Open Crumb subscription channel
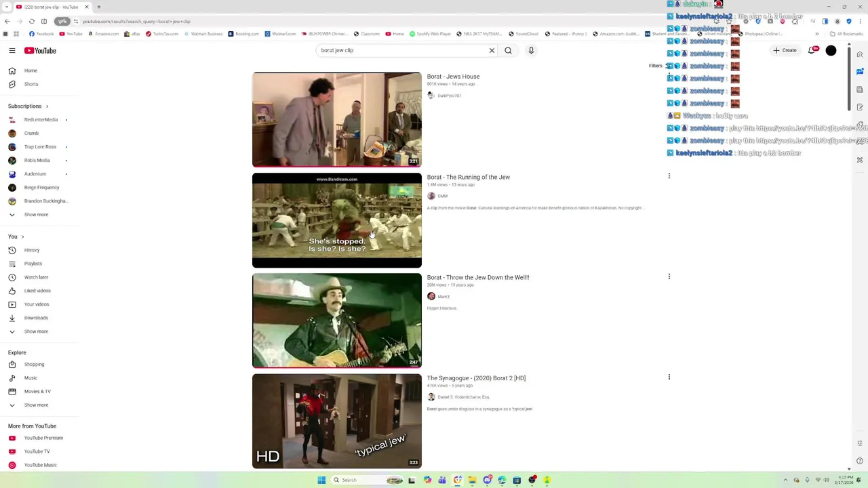Viewport: 868px width, 488px height. point(31,134)
